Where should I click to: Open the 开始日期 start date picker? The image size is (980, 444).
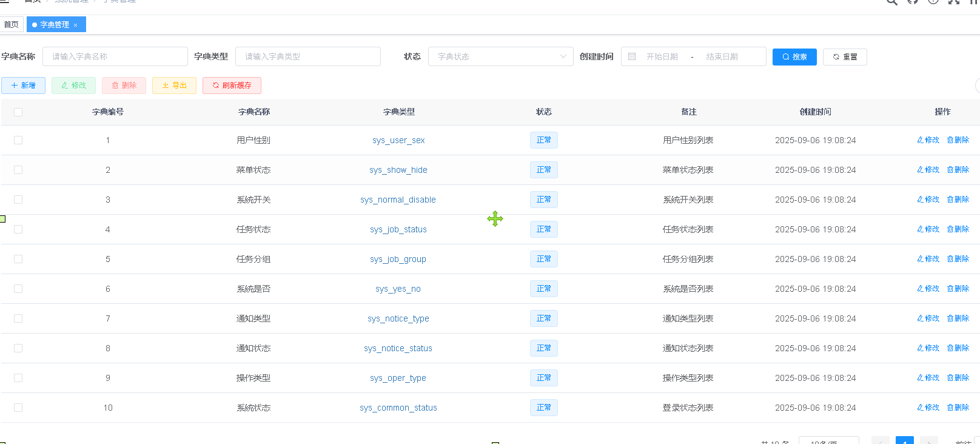[662, 56]
